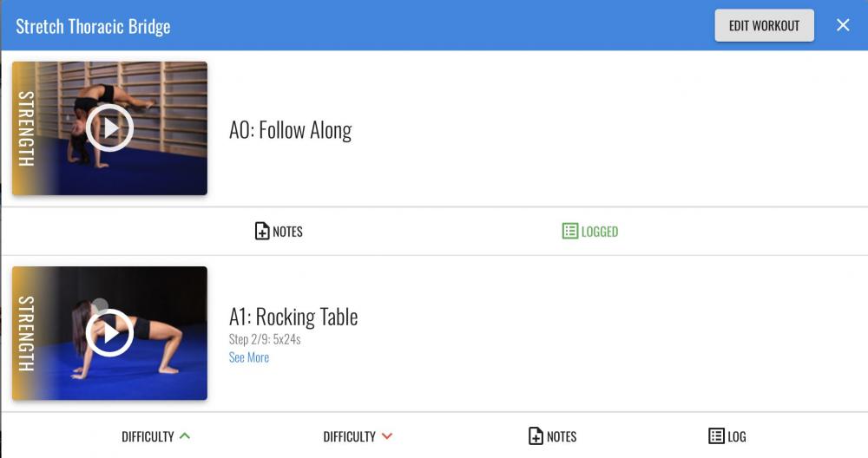Increase difficulty with the green up chevron
868x458 pixels.
coord(185,435)
